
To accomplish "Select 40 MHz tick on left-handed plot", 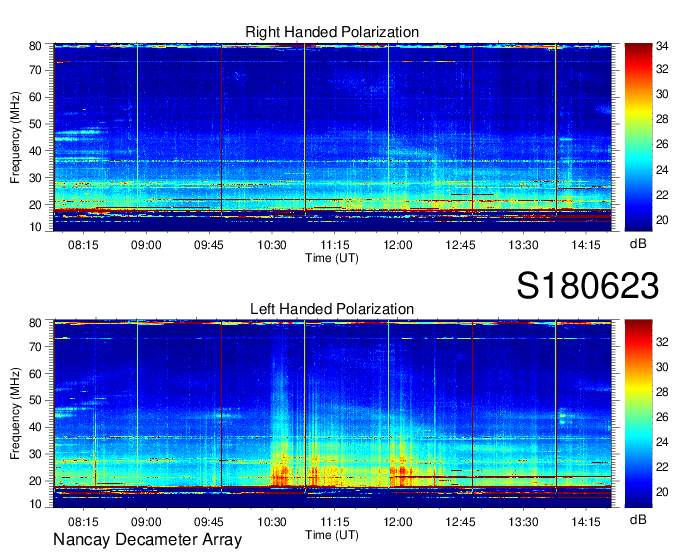I will coord(35,427).
